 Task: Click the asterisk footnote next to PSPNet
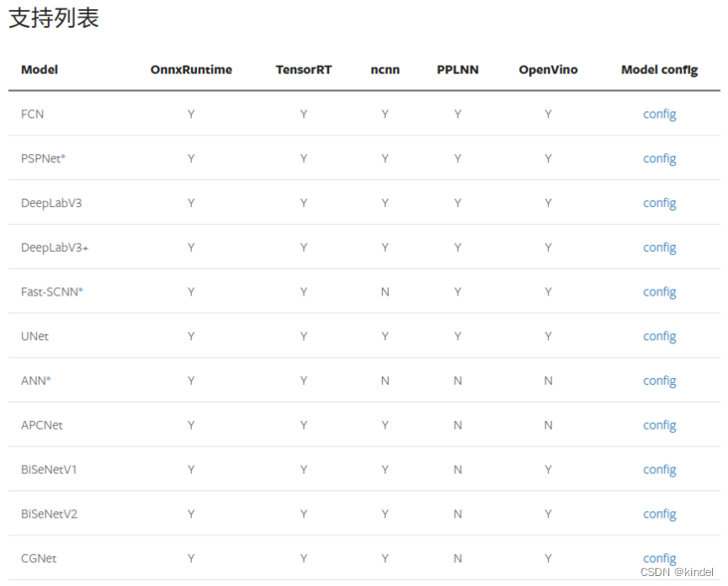63,156
